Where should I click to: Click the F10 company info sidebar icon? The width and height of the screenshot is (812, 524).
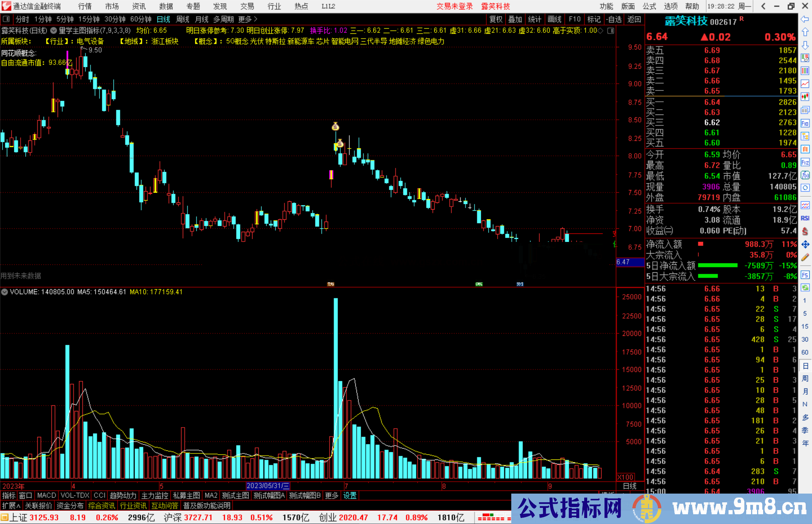pyautogui.click(x=805, y=123)
